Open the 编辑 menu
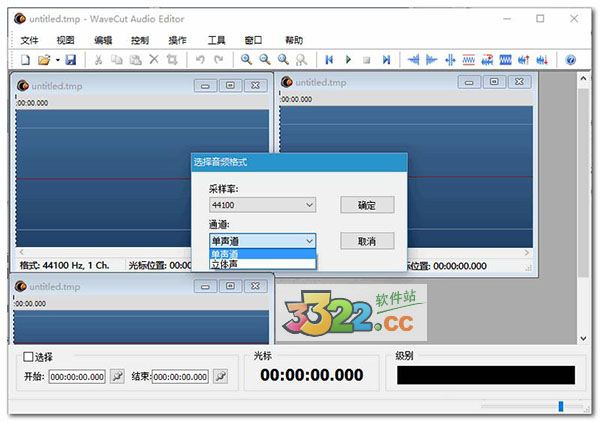600x422 pixels. [103, 40]
